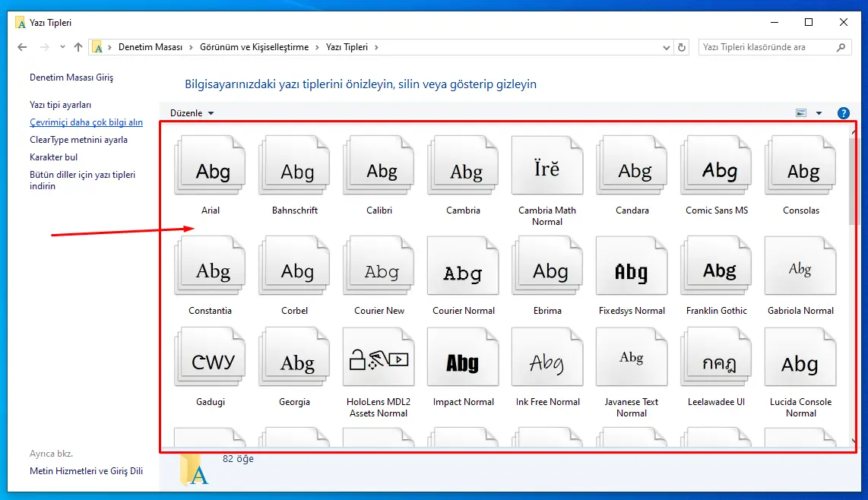The width and height of the screenshot is (868, 500).
Task: Open recent locations dropdown arrow
Action: [x=62, y=47]
